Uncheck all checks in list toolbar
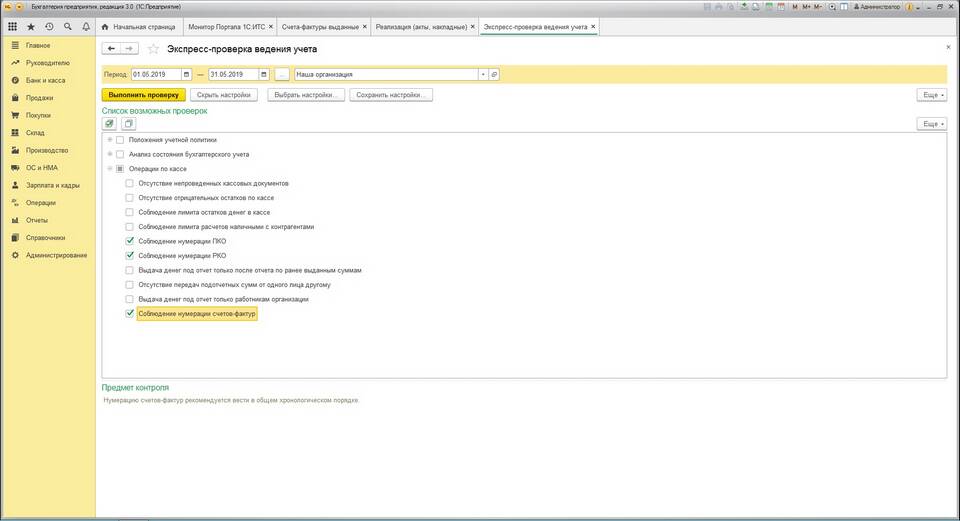This screenshot has width=960, height=521. point(128,124)
